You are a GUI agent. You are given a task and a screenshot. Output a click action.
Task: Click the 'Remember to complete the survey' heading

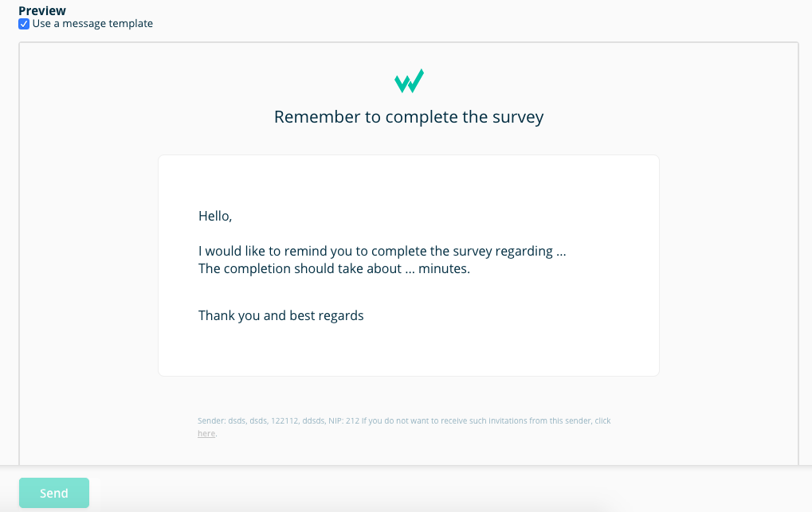pos(409,117)
